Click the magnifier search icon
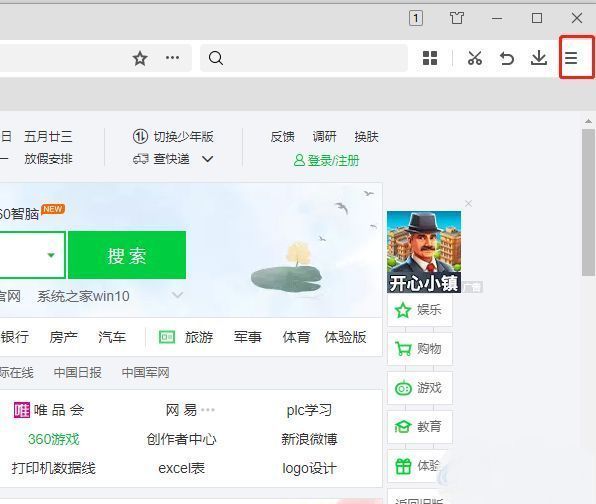 216,58
